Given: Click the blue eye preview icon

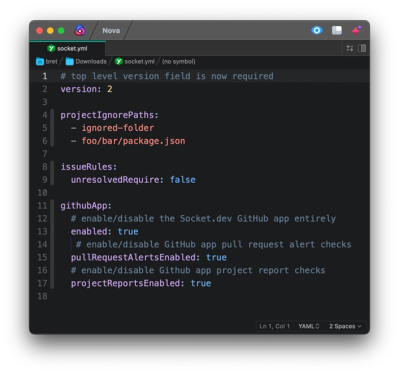Looking at the screenshot, I should (317, 30).
